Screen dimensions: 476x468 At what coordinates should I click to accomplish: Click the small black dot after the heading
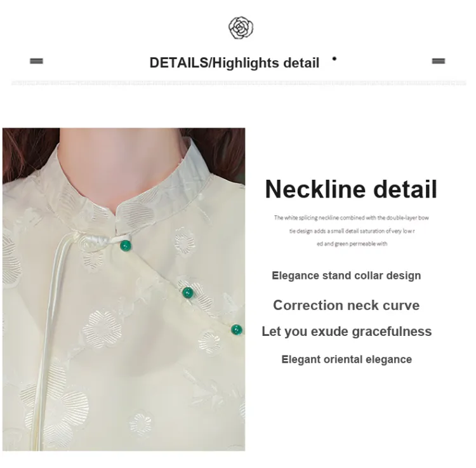pos(334,58)
